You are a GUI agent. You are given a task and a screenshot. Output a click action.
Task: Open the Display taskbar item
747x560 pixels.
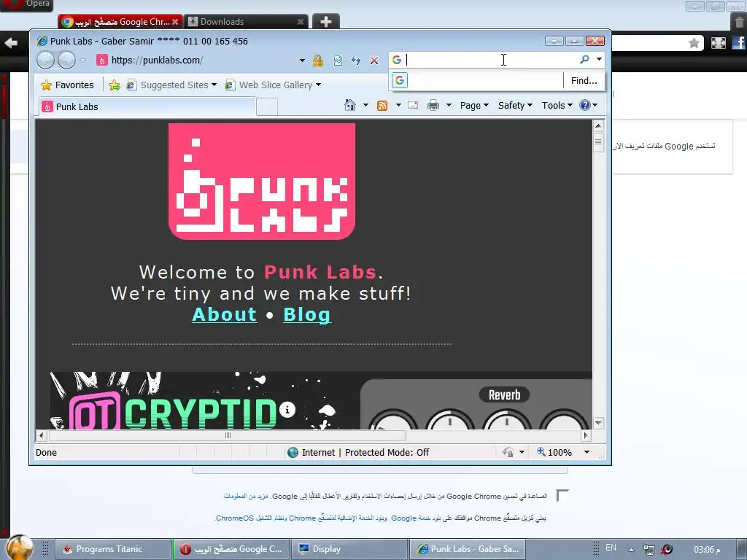click(349, 549)
